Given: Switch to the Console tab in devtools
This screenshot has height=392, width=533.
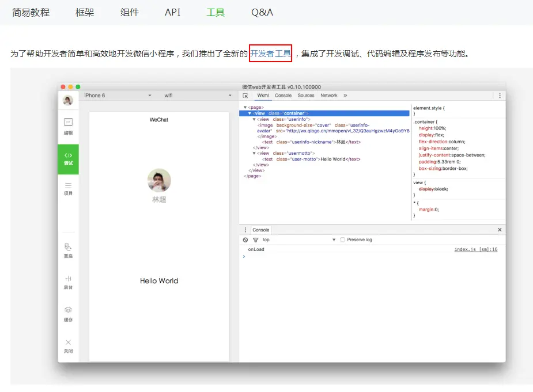Looking at the screenshot, I should tap(283, 96).
